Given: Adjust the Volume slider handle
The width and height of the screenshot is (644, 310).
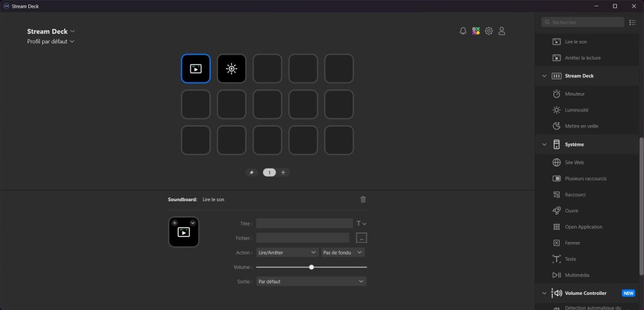Looking at the screenshot, I should [311, 267].
